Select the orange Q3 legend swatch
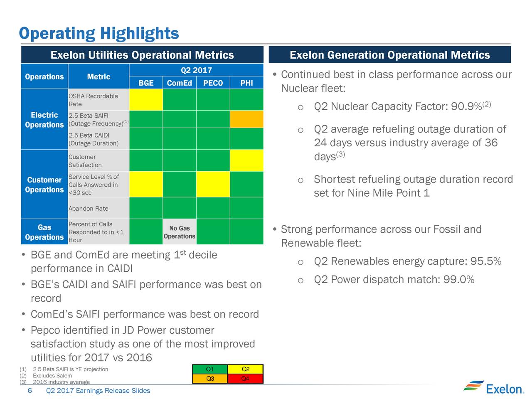This screenshot has height=399, width=532. click(210, 379)
